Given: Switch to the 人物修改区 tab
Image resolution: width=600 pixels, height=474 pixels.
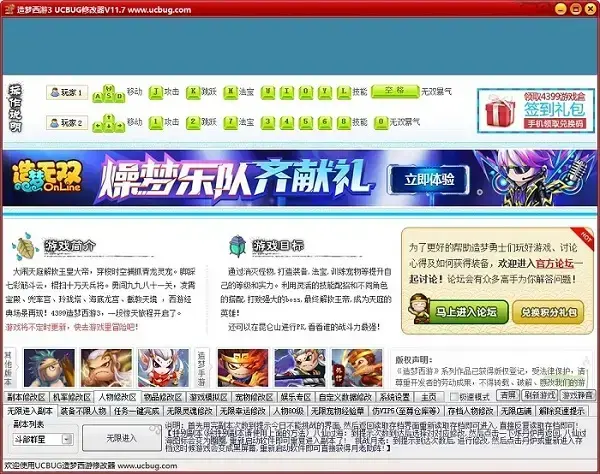Looking at the screenshot, I should [117, 397].
